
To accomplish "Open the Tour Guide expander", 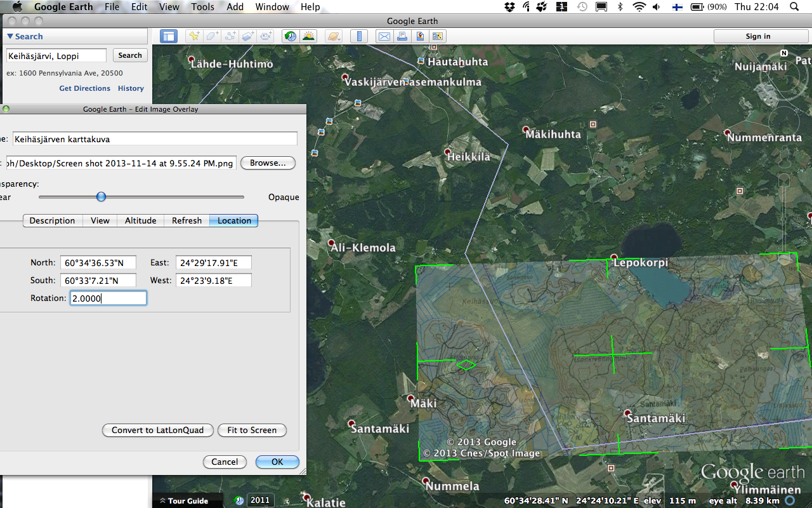I will click(x=183, y=501).
